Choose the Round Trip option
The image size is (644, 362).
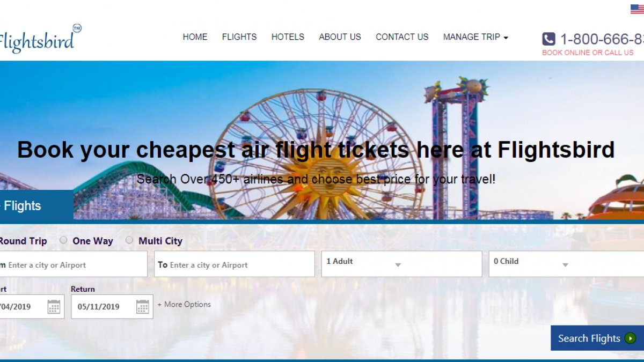[x=23, y=241]
